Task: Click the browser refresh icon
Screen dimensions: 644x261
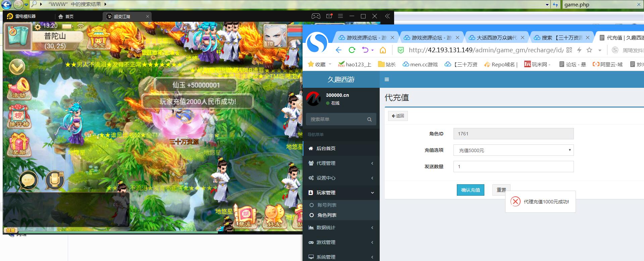Action: click(352, 50)
